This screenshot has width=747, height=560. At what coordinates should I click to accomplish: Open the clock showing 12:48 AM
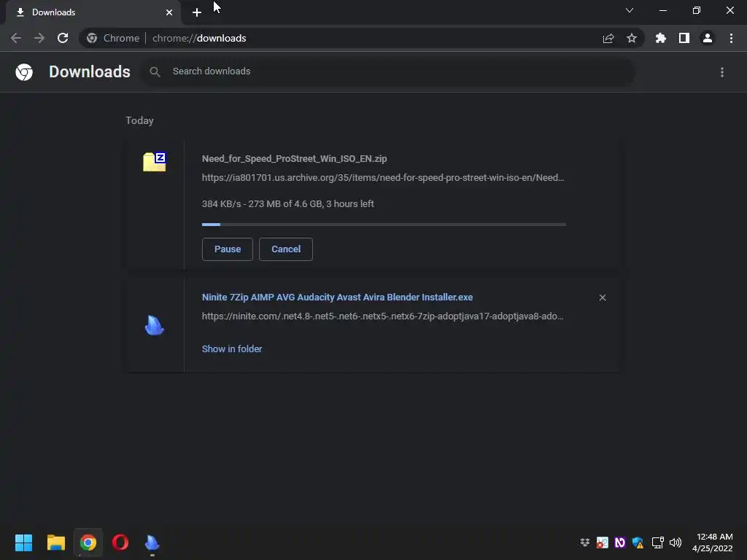(712, 542)
